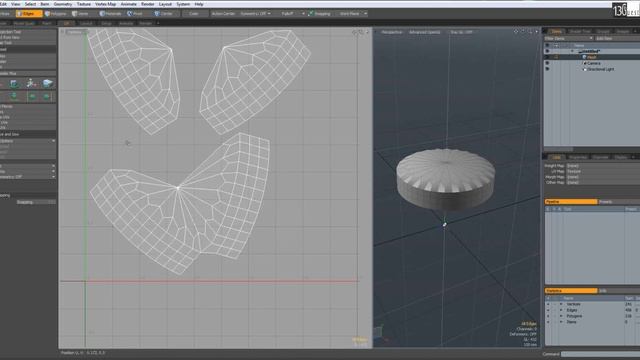Screen dimensions: 640x360
Task: Switch to the UV layout tab
Action: (67, 23)
